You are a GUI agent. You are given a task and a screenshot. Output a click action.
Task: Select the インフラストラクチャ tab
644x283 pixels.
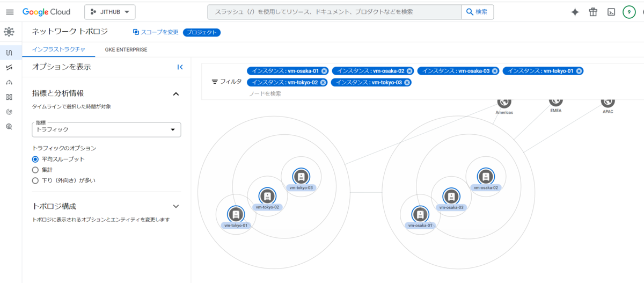tap(58, 49)
